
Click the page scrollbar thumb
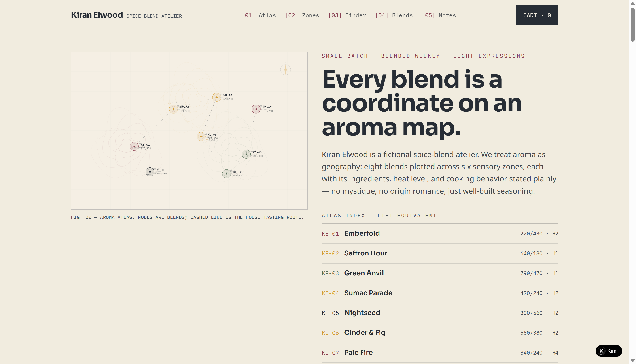[x=632, y=24]
